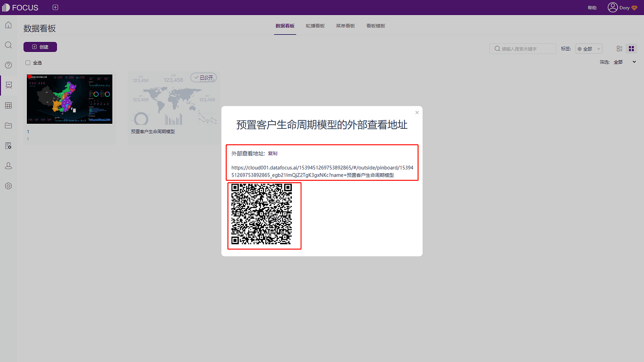Open the search icon in sidebar
Image resolution: width=644 pixels, height=362 pixels.
pos(8,45)
